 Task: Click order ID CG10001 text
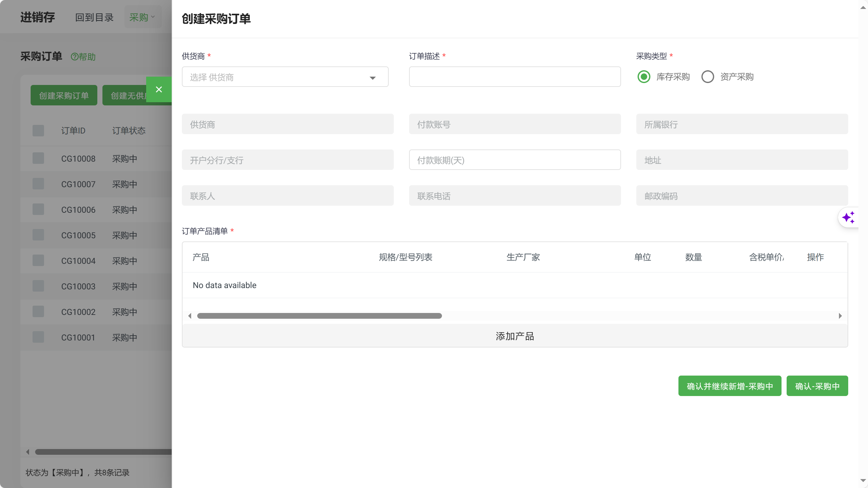[x=78, y=337]
